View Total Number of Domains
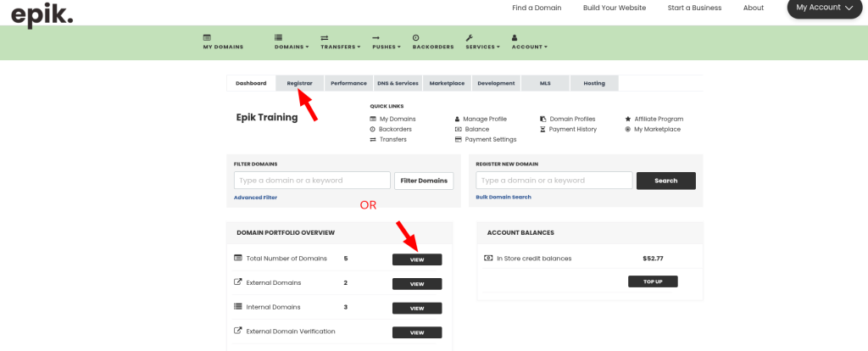Screen dimensions: 868x351 [x=416, y=259]
